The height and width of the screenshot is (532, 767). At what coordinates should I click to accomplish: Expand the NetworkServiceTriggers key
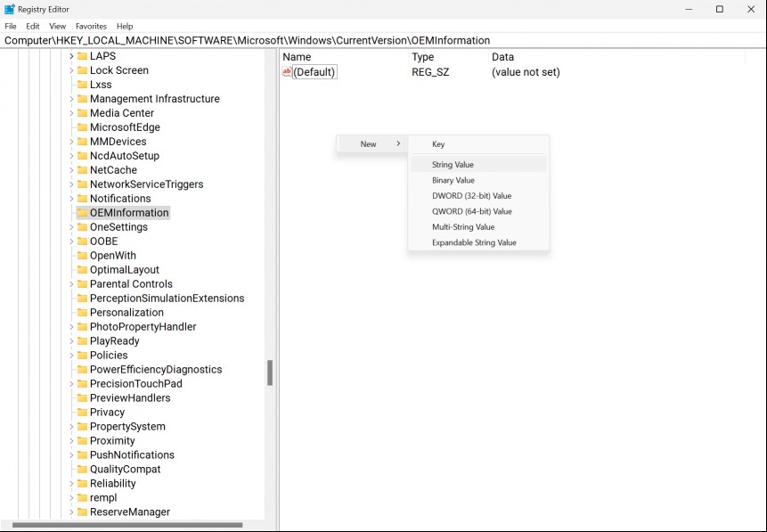pos(71,184)
